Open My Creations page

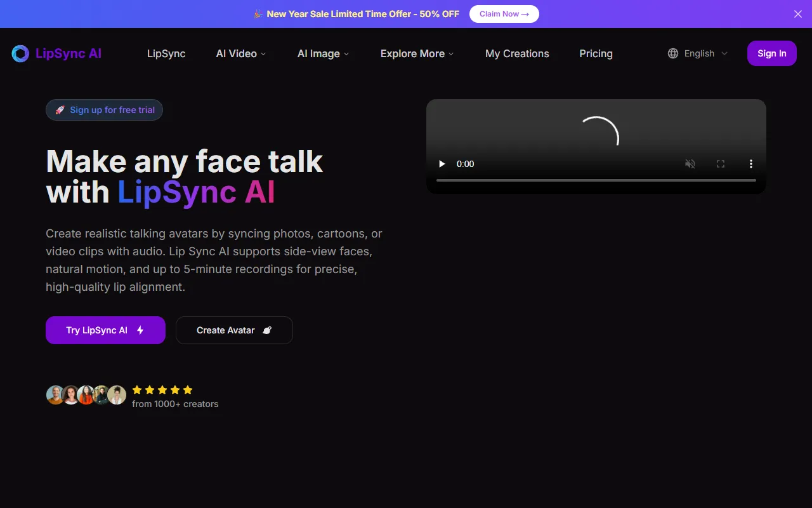point(517,54)
